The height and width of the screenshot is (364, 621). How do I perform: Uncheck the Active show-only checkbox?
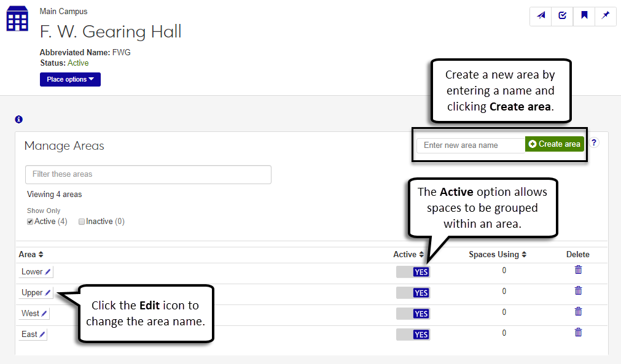(x=30, y=222)
